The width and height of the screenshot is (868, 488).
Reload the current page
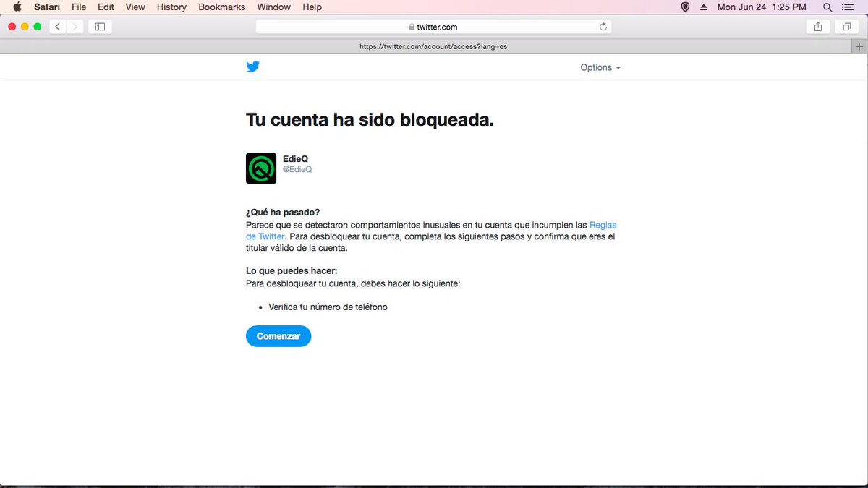click(603, 27)
